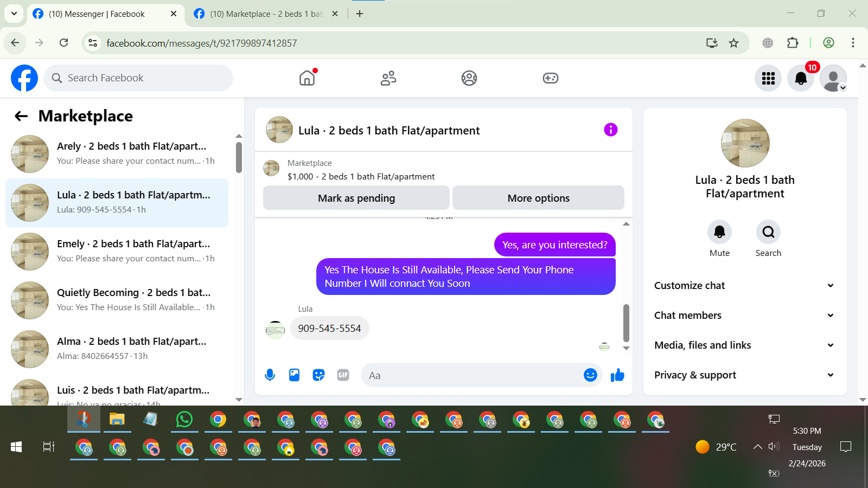Send a thumbs-up like

tap(617, 375)
